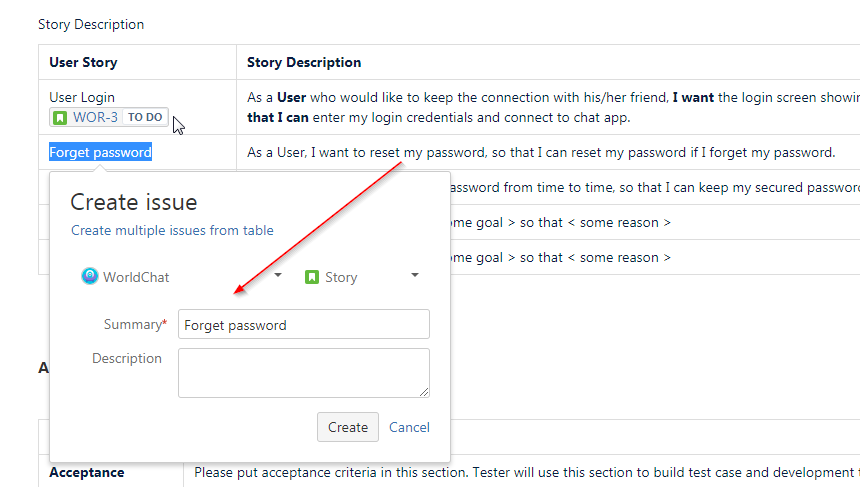Click the User Login story cell text
This screenshot has height=487, width=860.
point(82,97)
